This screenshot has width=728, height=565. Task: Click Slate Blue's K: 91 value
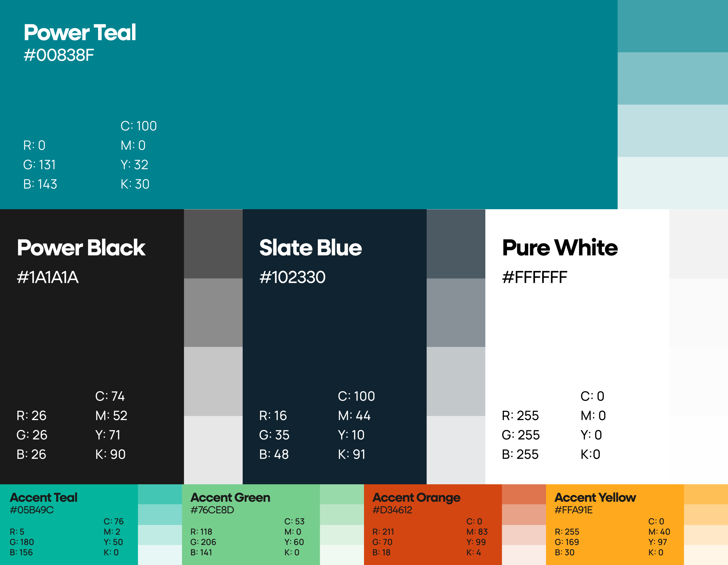coord(352,455)
